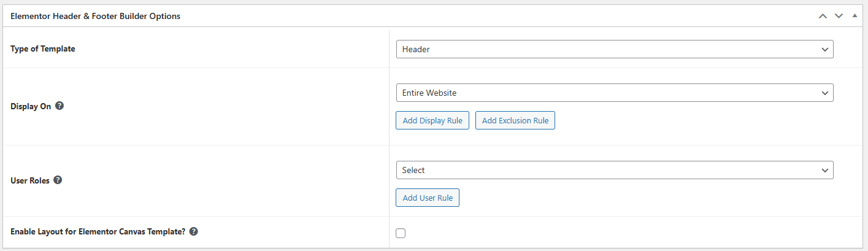Click the Type of Template label
Screen dimensions: 868x251
click(43, 48)
